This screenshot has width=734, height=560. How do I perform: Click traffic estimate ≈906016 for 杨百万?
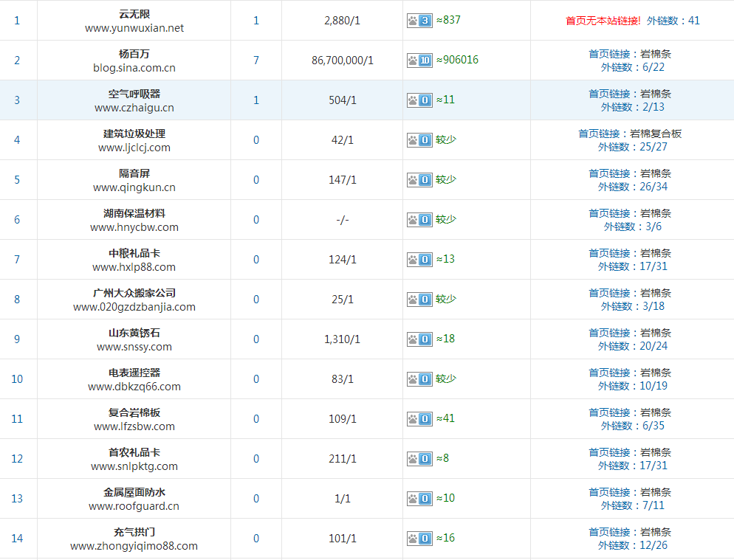click(x=457, y=60)
